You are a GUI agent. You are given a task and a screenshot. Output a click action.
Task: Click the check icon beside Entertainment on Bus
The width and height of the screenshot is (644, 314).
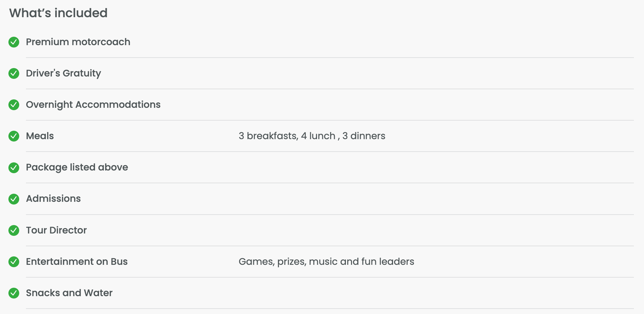14,262
